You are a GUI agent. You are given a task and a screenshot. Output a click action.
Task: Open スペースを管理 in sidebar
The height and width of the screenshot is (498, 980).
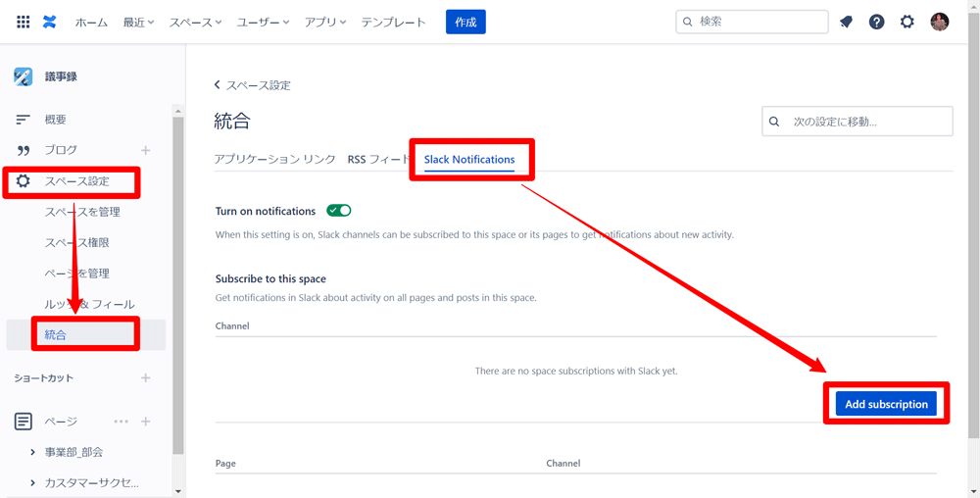pos(82,212)
